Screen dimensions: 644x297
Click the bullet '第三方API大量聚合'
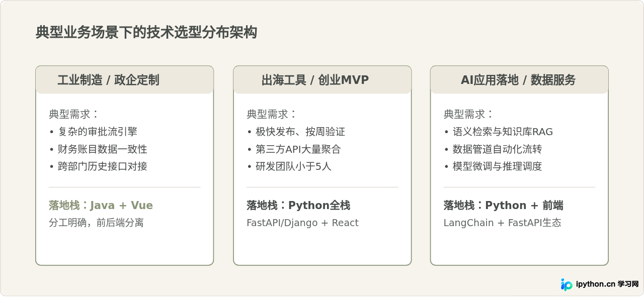[x=294, y=149]
